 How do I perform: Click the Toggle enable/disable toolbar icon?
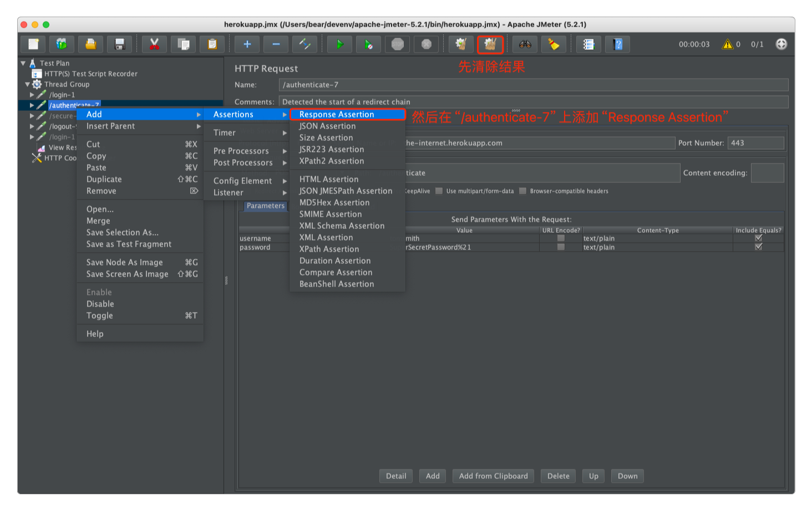click(x=305, y=44)
